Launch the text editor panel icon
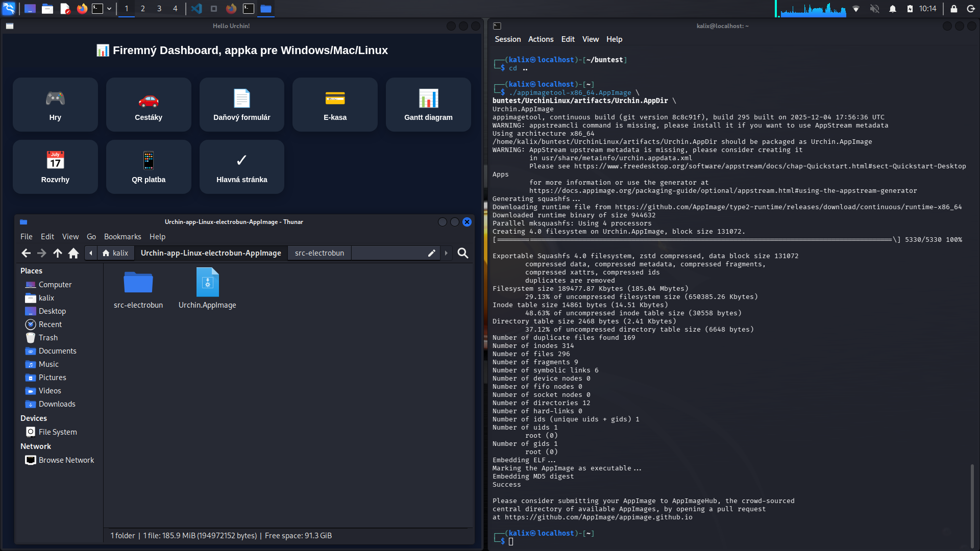 [65, 9]
